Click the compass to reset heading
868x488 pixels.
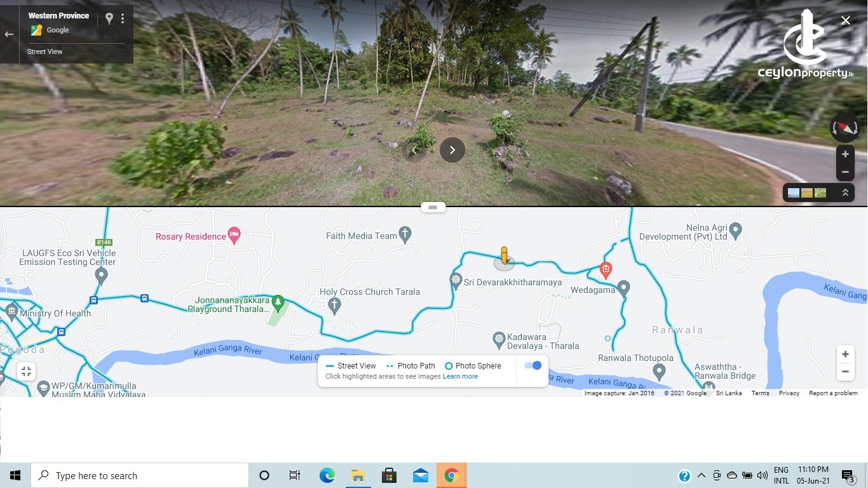coord(844,128)
